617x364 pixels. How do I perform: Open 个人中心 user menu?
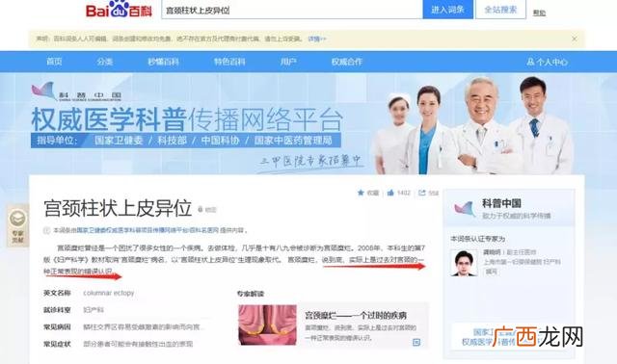[548, 62]
